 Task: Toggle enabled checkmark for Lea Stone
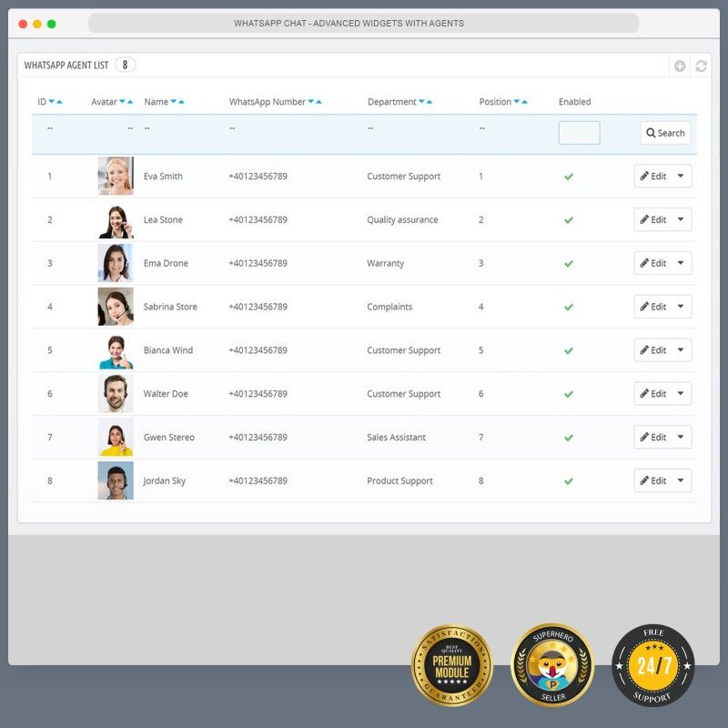568,220
